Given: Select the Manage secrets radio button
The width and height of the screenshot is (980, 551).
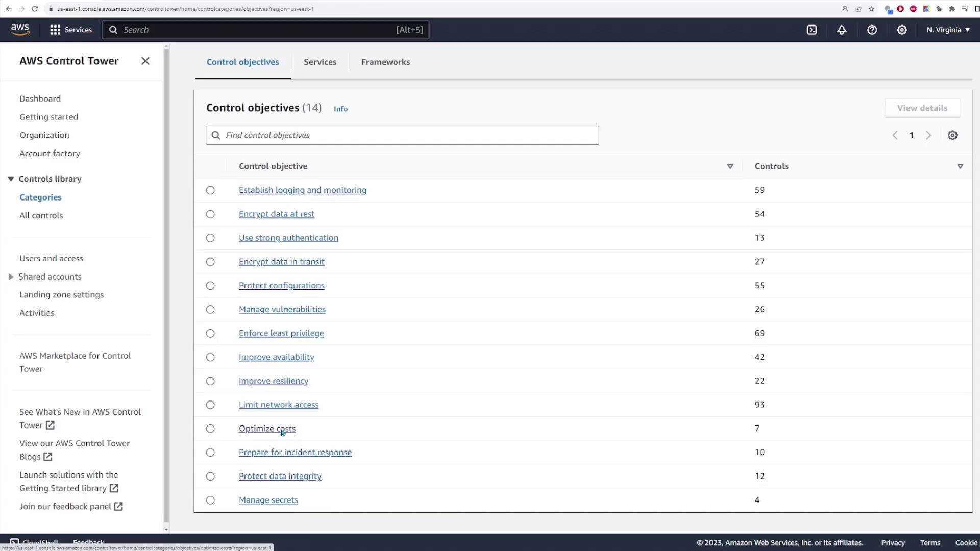Looking at the screenshot, I should pos(210,500).
